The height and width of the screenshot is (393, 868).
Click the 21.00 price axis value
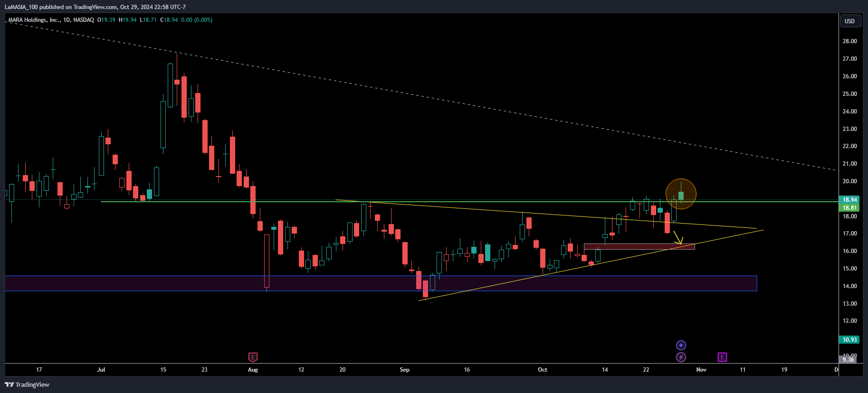(849, 164)
